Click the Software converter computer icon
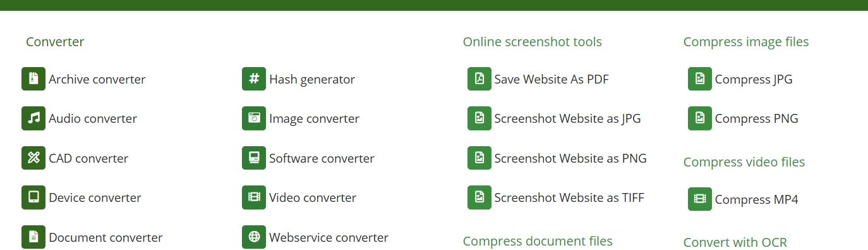This screenshot has width=868, height=250. pos(254,158)
